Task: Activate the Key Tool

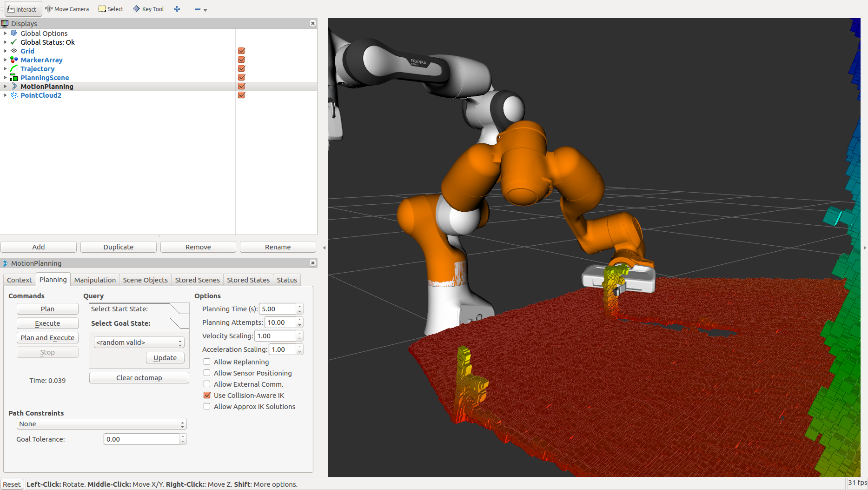Action: pyautogui.click(x=148, y=9)
